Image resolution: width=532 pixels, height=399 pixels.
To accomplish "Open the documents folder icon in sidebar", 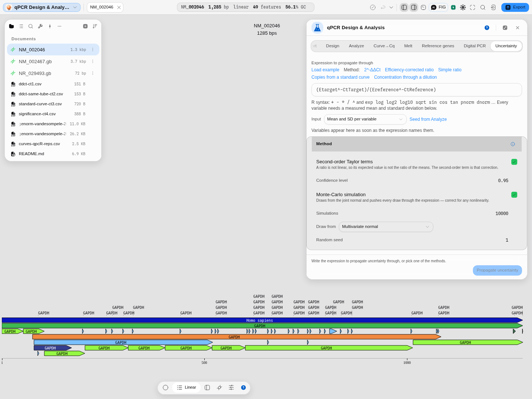I will [11, 26].
